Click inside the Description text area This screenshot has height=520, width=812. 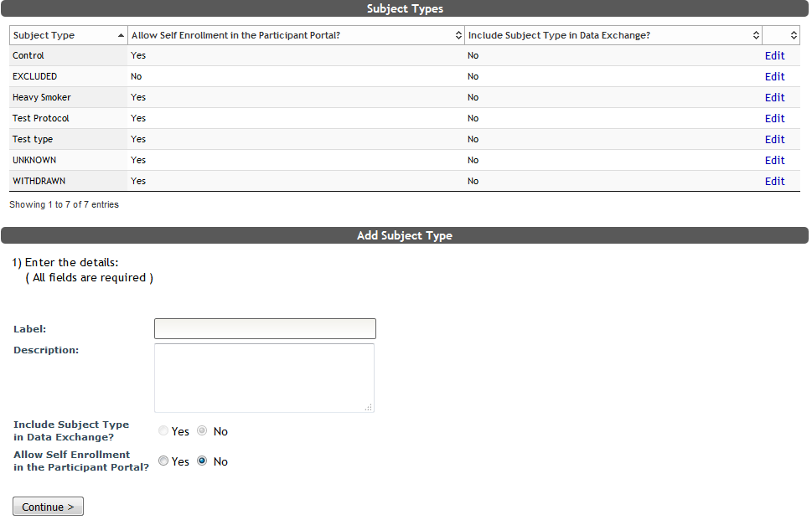click(x=264, y=377)
